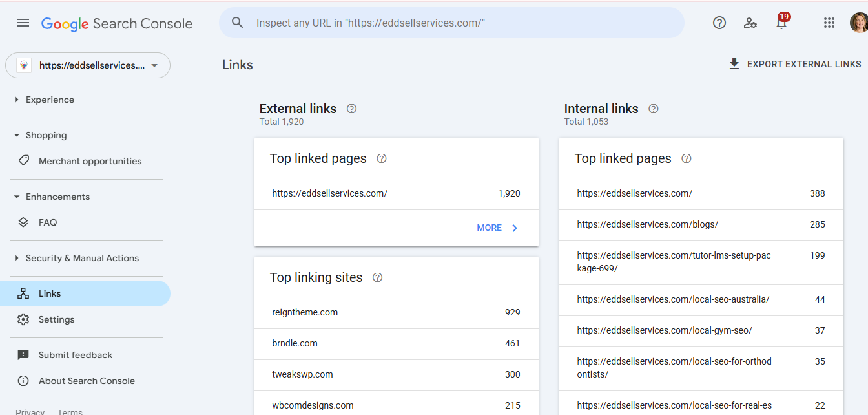This screenshot has height=415, width=868.
Task: Open reigntheme.com linking site row
Action: 397,312
